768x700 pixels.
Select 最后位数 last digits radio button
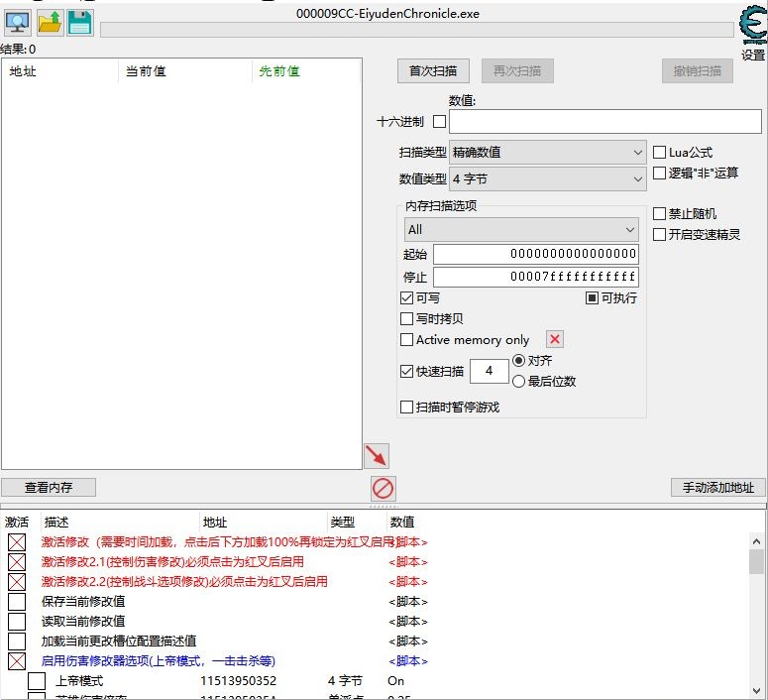point(518,381)
